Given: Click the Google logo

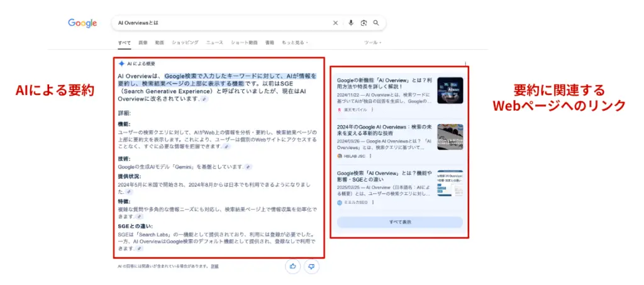Looking at the screenshot, I should click(82, 23).
